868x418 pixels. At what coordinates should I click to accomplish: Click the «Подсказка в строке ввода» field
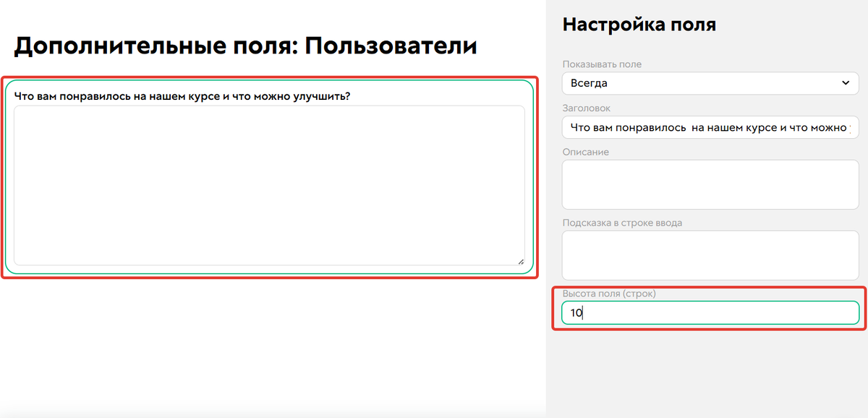coord(710,255)
